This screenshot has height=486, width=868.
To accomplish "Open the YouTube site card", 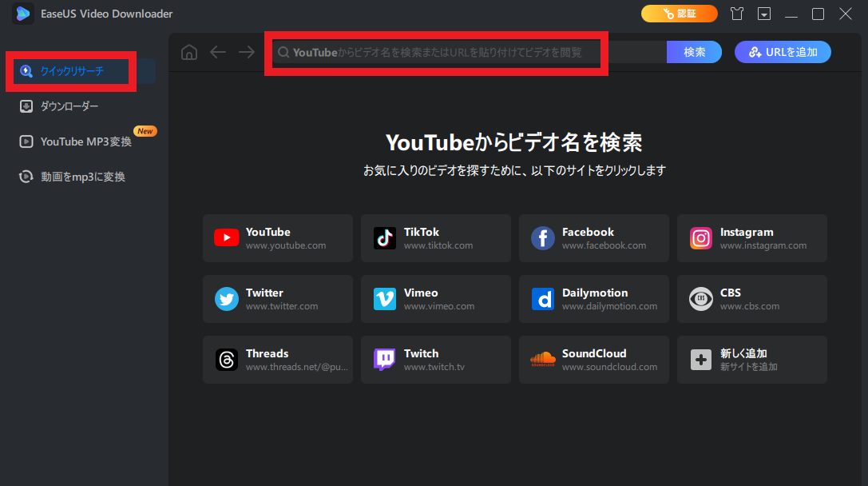I will [278, 238].
